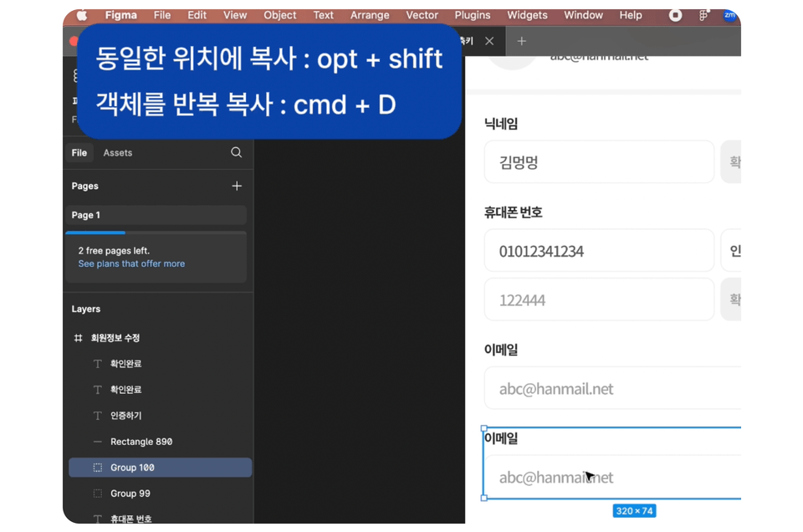The height and width of the screenshot is (532, 803).
Task: Click the text icon beside 인증하기 layer
Action: pos(97,416)
